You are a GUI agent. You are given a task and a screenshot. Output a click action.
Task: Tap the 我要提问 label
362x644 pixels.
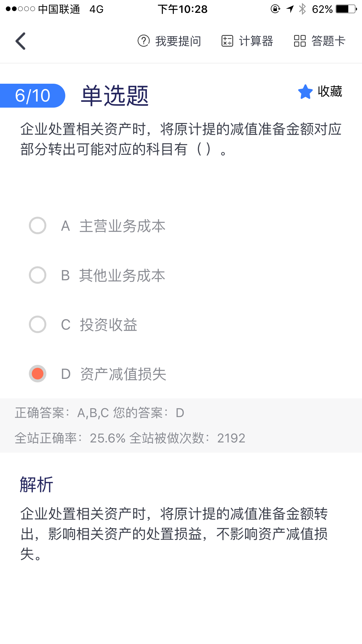[x=178, y=41]
